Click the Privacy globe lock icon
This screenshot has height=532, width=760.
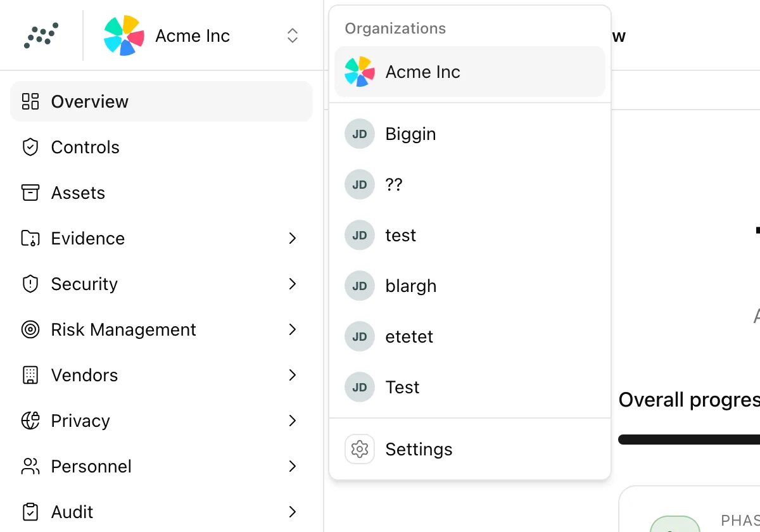pos(30,421)
